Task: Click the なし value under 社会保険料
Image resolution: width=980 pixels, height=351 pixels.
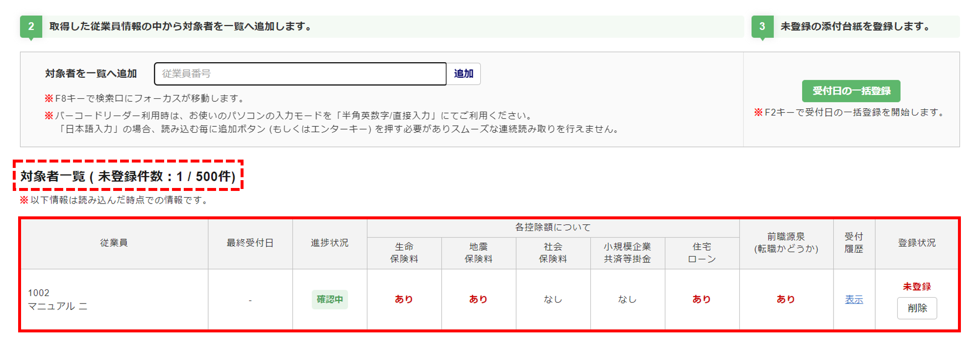Action: [x=553, y=300]
